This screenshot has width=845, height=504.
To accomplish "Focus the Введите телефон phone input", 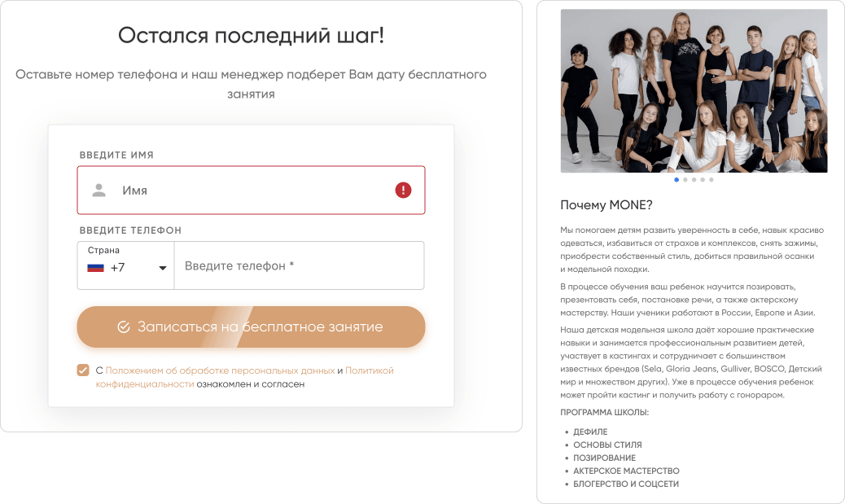I will pyautogui.click(x=299, y=265).
